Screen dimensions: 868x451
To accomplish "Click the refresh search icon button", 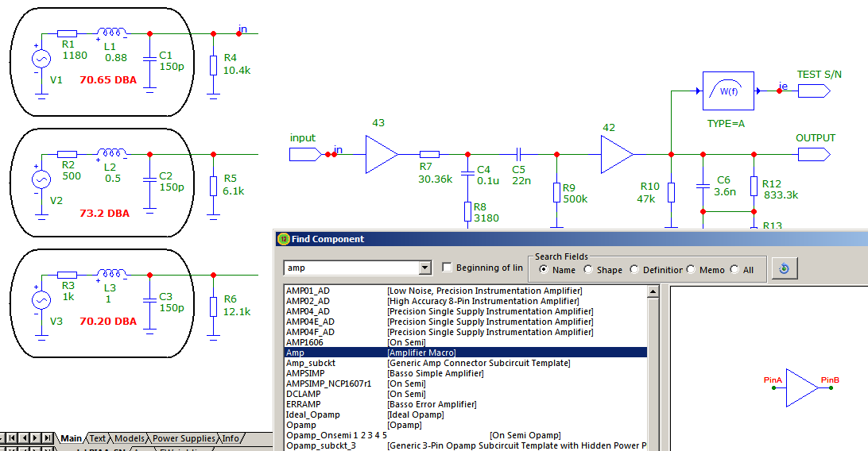I will tap(785, 268).
